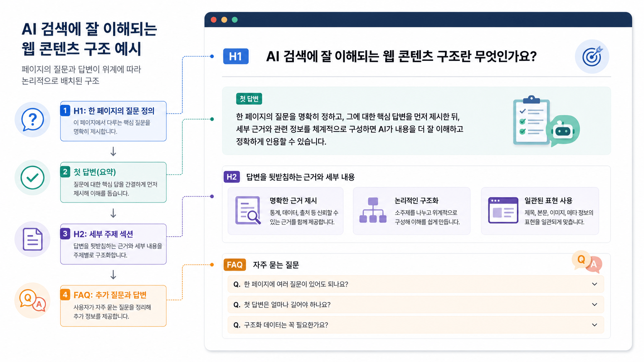Select the step 3 card H2: 세부 주제 섹션

113,244
